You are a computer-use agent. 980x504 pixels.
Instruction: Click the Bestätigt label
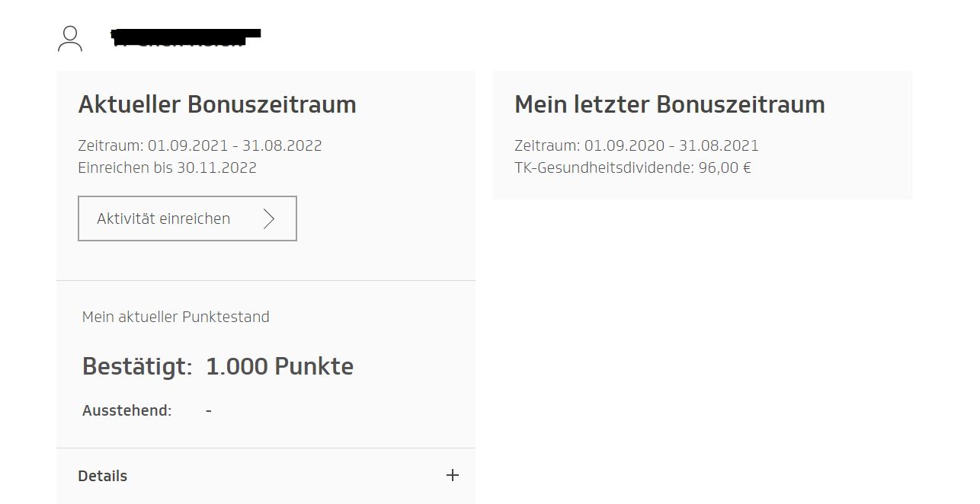pyautogui.click(x=137, y=366)
